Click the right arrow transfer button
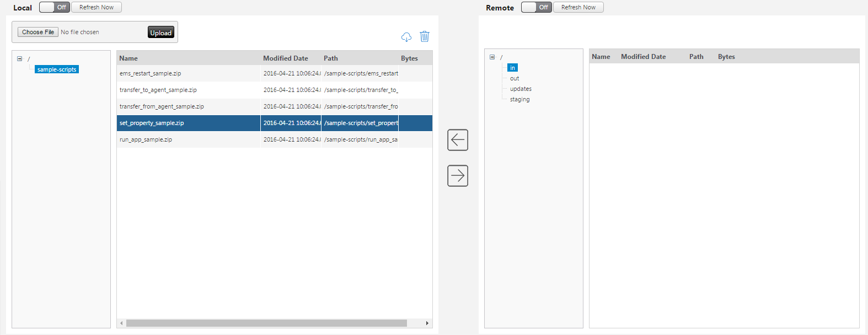This screenshot has height=335, width=868. tap(458, 176)
